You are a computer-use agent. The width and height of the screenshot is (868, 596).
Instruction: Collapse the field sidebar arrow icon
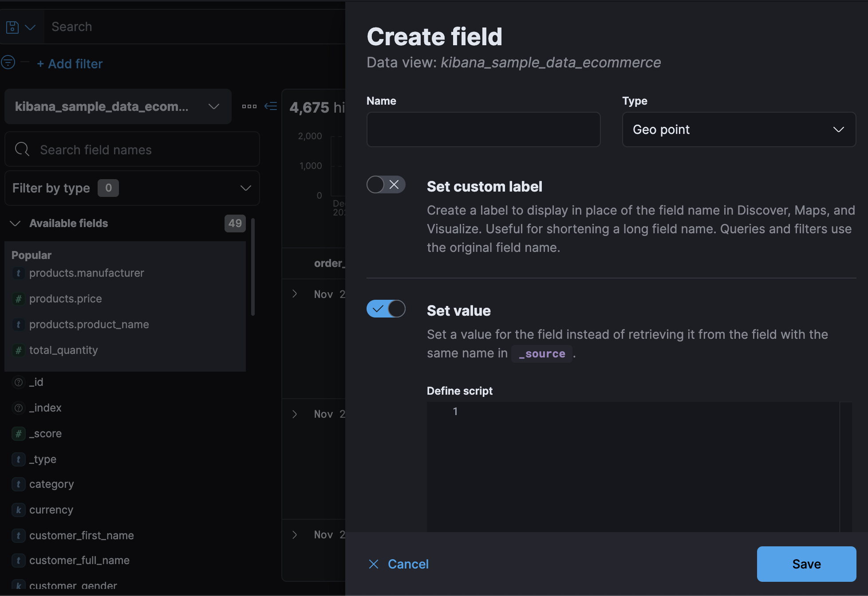click(271, 106)
